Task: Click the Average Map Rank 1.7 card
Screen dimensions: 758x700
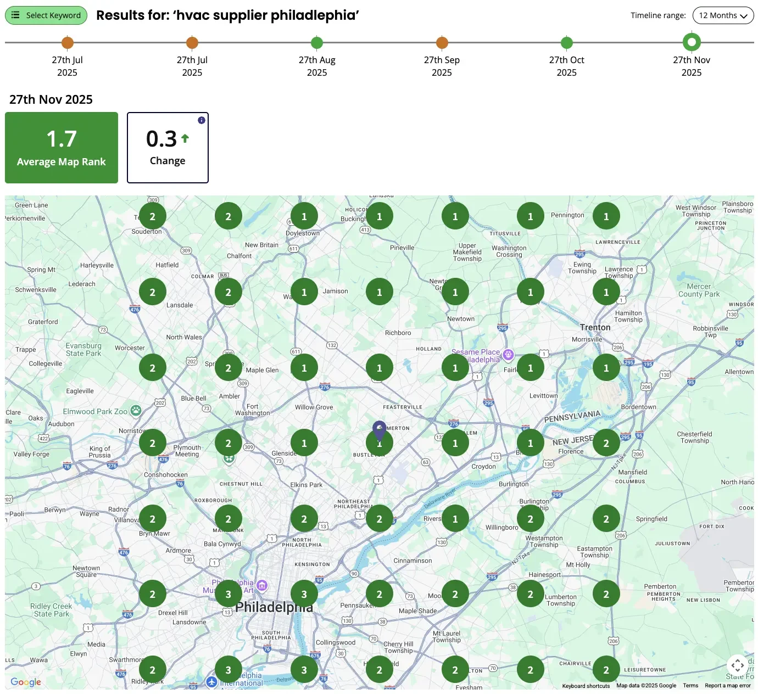Action: click(x=62, y=148)
